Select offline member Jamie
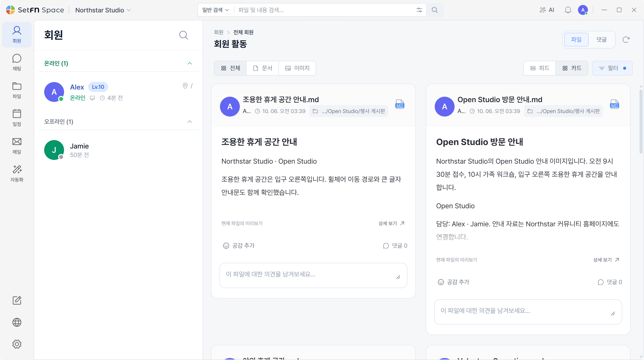The width and height of the screenshot is (644, 360). coord(118,150)
